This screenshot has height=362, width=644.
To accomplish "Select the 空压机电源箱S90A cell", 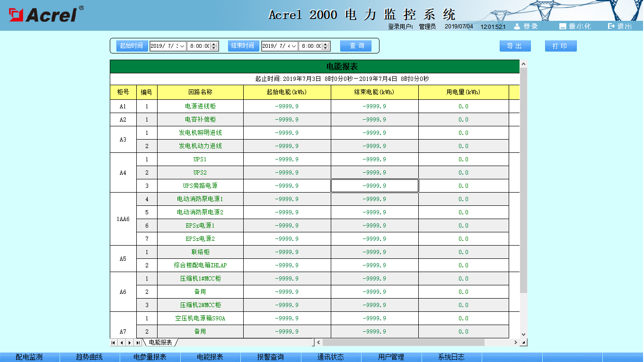I will pyautogui.click(x=200, y=318).
